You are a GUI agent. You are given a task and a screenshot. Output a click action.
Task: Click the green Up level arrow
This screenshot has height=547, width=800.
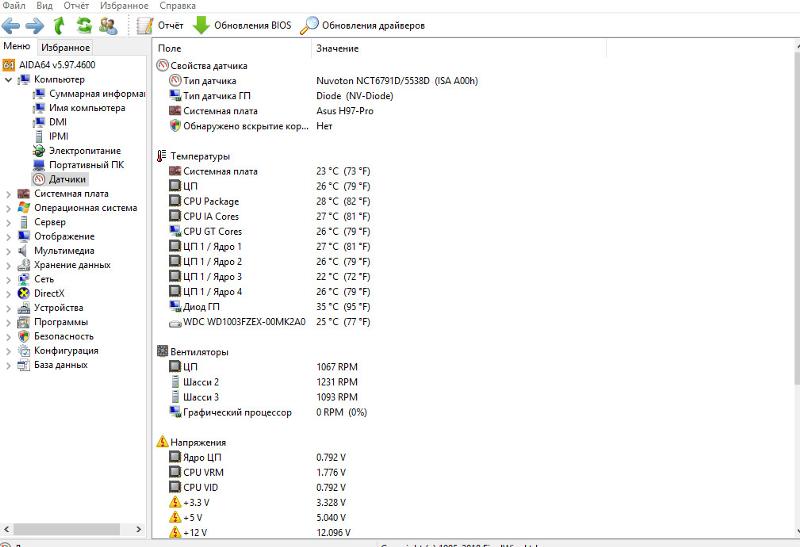pyautogui.click(x=60, y=25)
